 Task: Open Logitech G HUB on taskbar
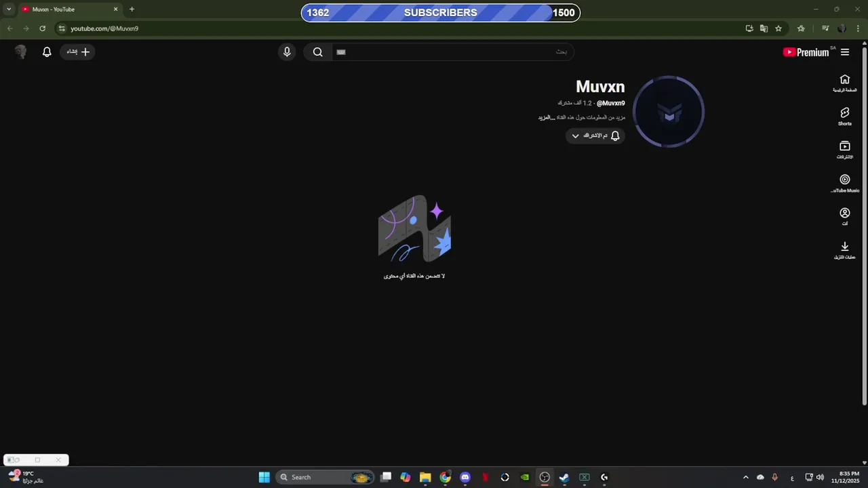(x=604, y=477)
